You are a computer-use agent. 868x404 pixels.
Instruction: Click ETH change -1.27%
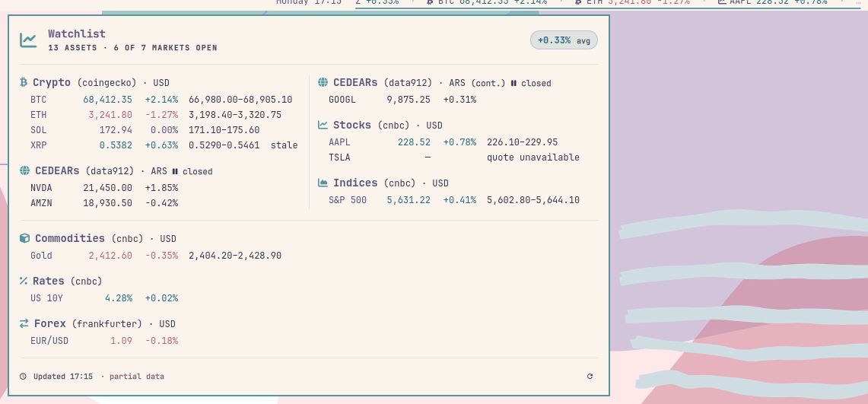(x=161, y=115)
